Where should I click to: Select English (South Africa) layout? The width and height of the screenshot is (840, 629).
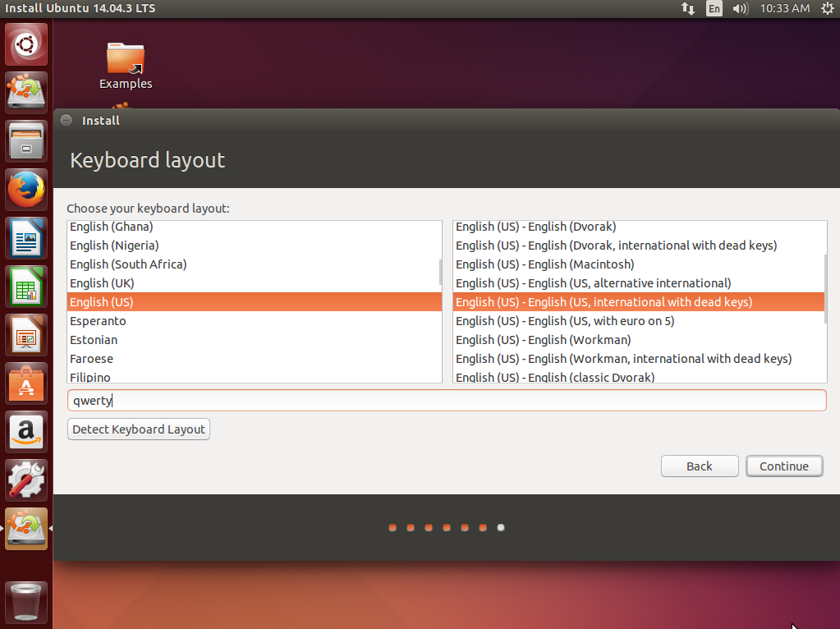coord(255,264)
